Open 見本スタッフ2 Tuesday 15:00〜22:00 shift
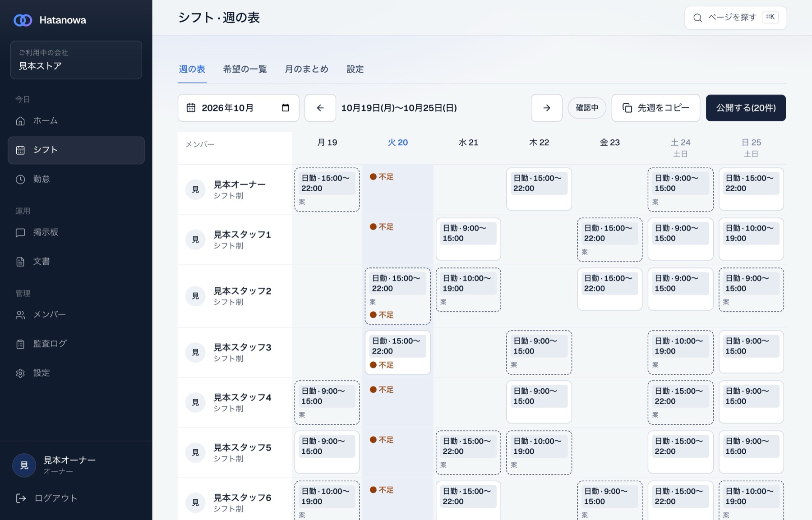 (397, 296)
